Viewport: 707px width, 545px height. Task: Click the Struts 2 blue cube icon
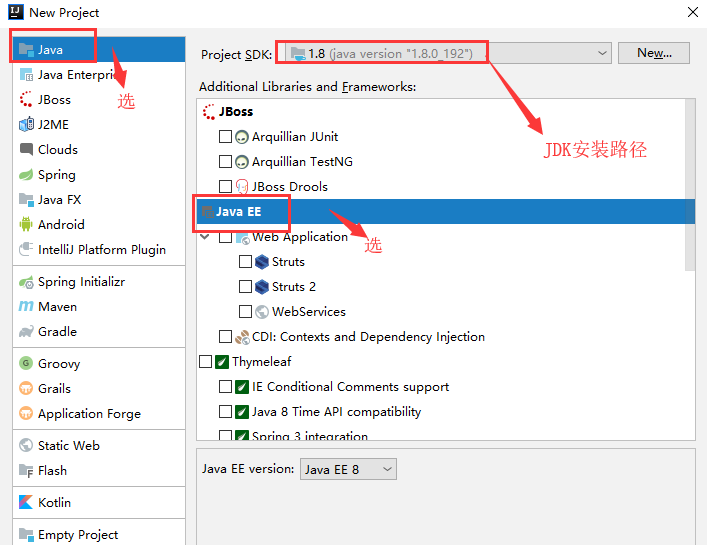[262, 287]
